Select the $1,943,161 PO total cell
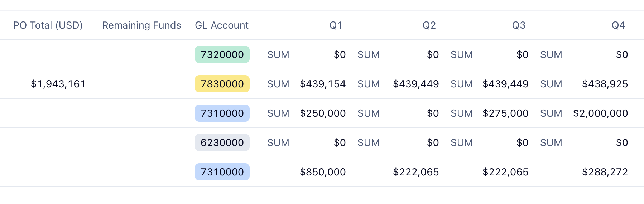 (58, 84)
